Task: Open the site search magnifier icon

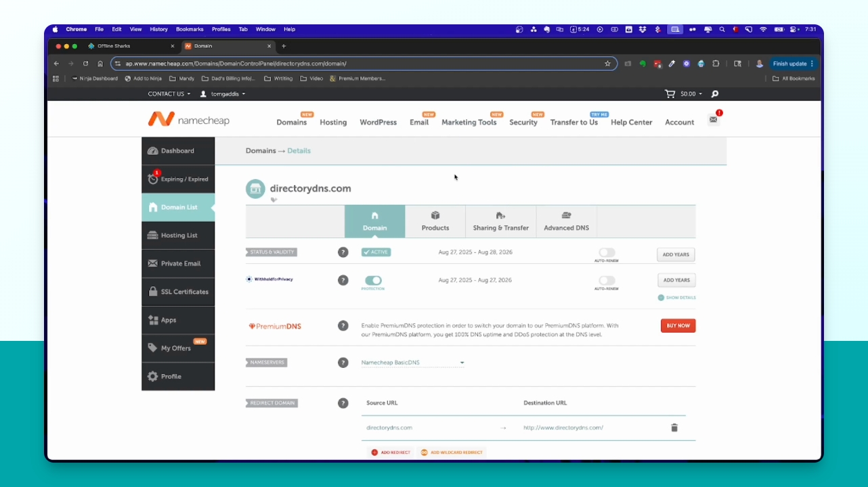Action: (x=715, y=94)
